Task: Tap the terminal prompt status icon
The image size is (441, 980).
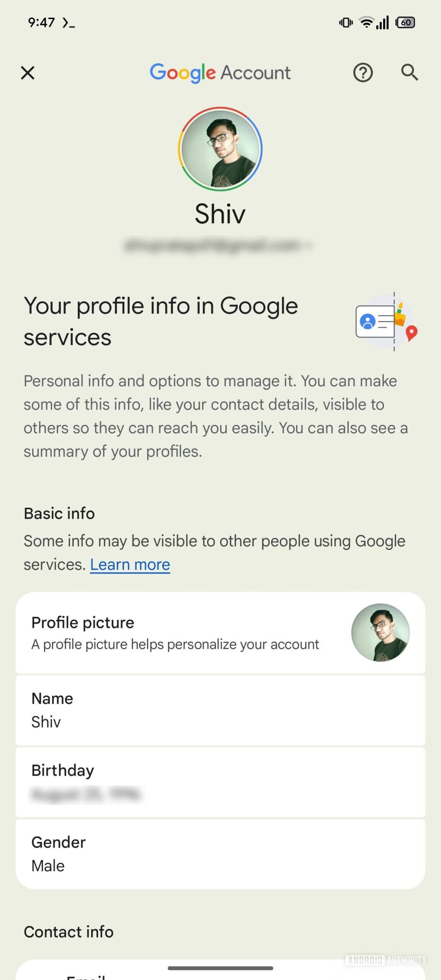Action: pos(69,23)
